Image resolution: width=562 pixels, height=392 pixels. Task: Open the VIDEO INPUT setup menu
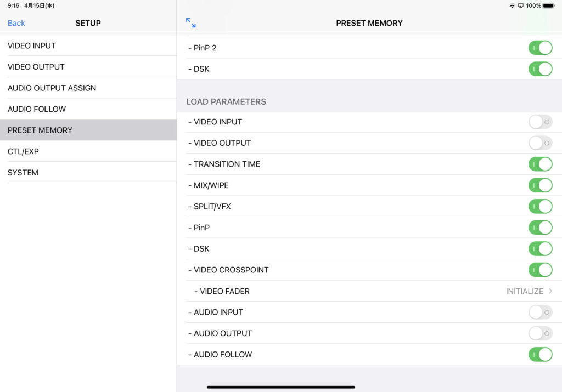click(x=88, y=46)
